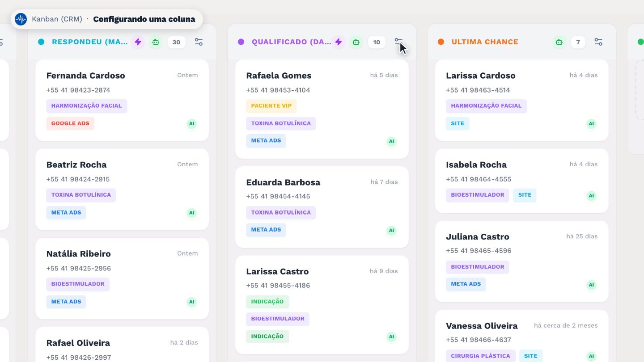This screenshot has height=362, width=644.
Task: Open RESPONDEU column settings sliders icon
Action: tap(199, 42)
